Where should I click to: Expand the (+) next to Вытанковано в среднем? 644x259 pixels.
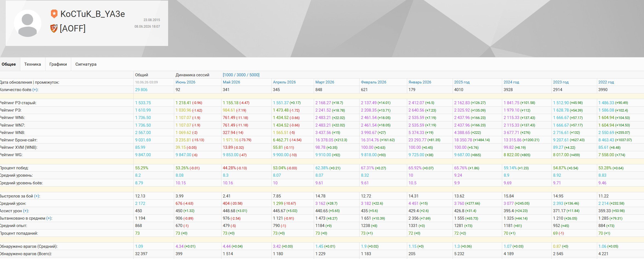pyautogui.click(x=49, y=218)
